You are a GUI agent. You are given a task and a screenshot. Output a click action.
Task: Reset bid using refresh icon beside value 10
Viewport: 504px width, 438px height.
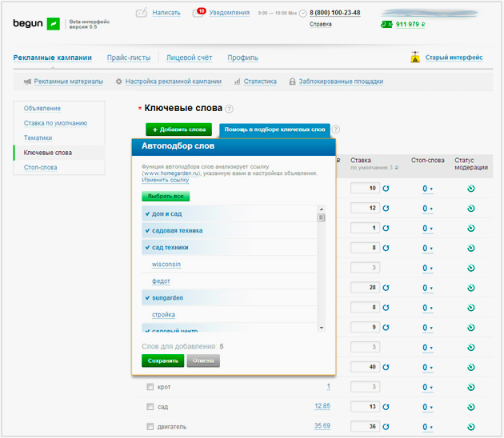(386, 189)
